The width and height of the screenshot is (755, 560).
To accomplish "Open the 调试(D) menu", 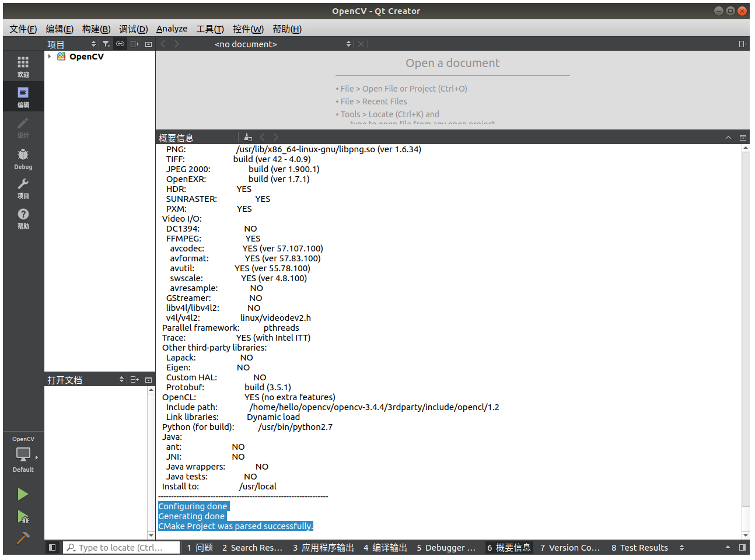I will click(134, 29).
